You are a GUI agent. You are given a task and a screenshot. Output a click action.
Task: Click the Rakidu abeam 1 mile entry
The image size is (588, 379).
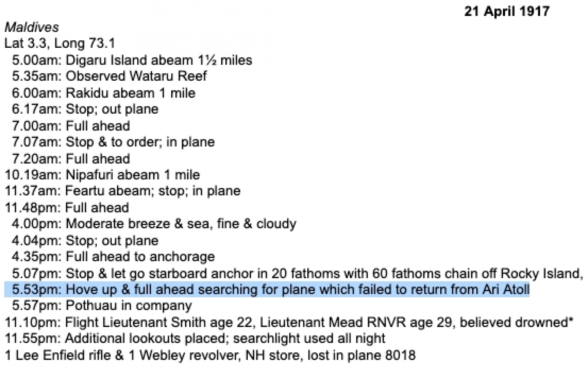[x=103, y=93]
